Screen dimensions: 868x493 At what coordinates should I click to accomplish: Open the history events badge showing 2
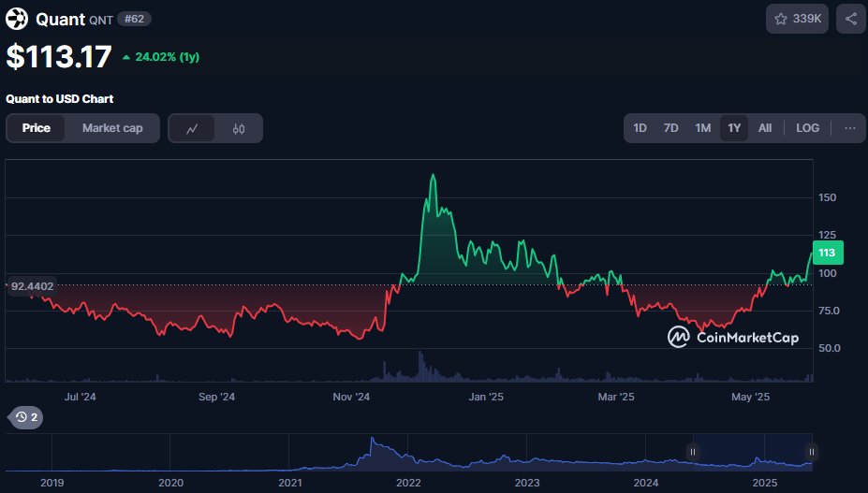pyautogui.click(x=26, y=417)
